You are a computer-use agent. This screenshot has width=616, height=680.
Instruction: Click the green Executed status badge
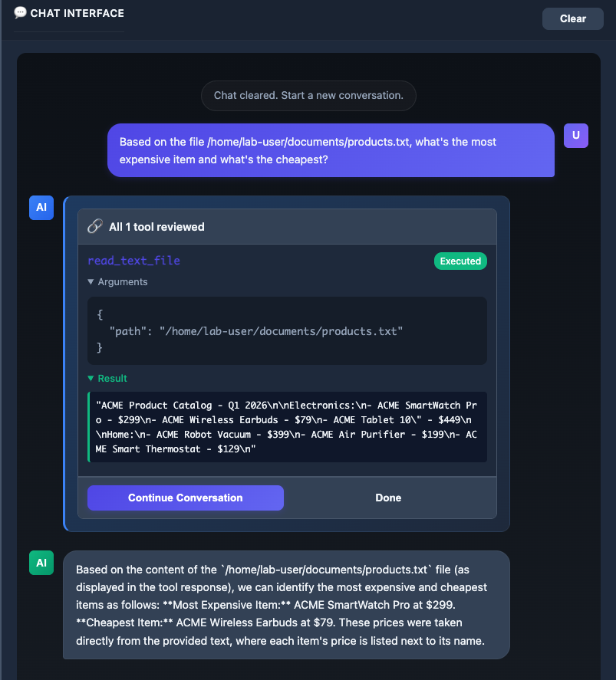tap(460, 261)
